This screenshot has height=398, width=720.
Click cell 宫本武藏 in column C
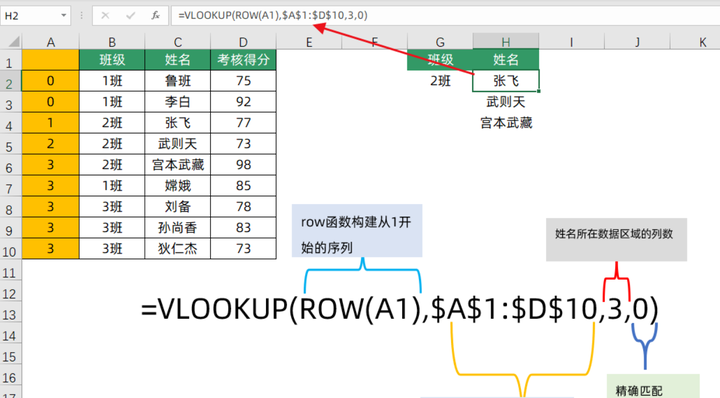click(x=178, y=164)
